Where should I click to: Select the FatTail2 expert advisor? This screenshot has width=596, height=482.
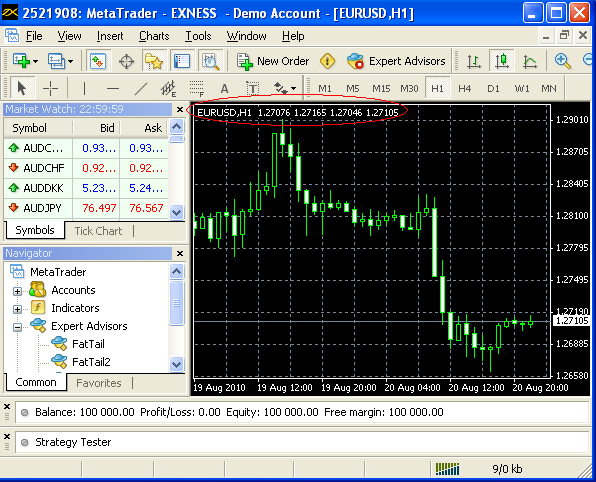91,362
